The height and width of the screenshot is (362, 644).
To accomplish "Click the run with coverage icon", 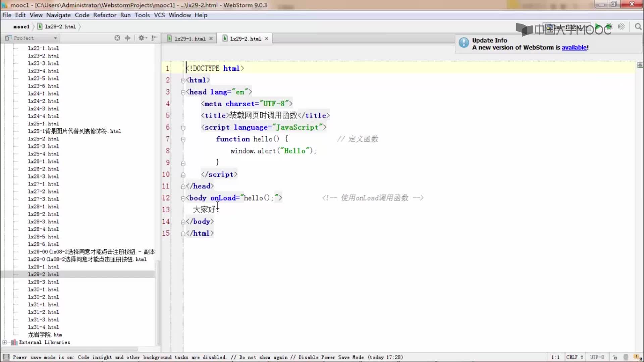I will [x=621, y=27].
